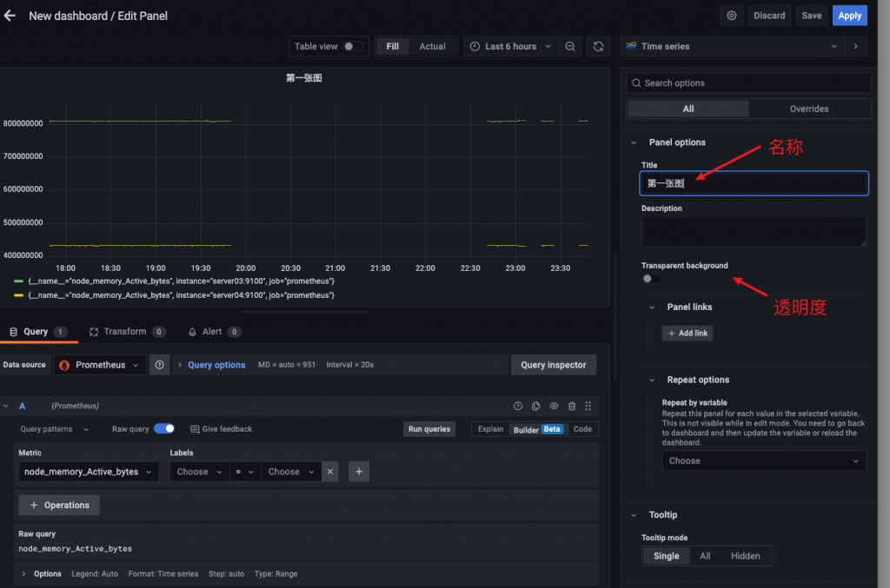890x588 pixels.
Task: Collapse the options pane with the arrow
Action: point(855,47)
